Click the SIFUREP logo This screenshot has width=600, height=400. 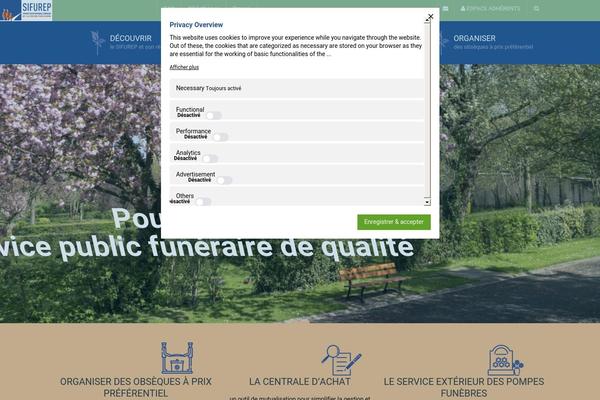26,10
